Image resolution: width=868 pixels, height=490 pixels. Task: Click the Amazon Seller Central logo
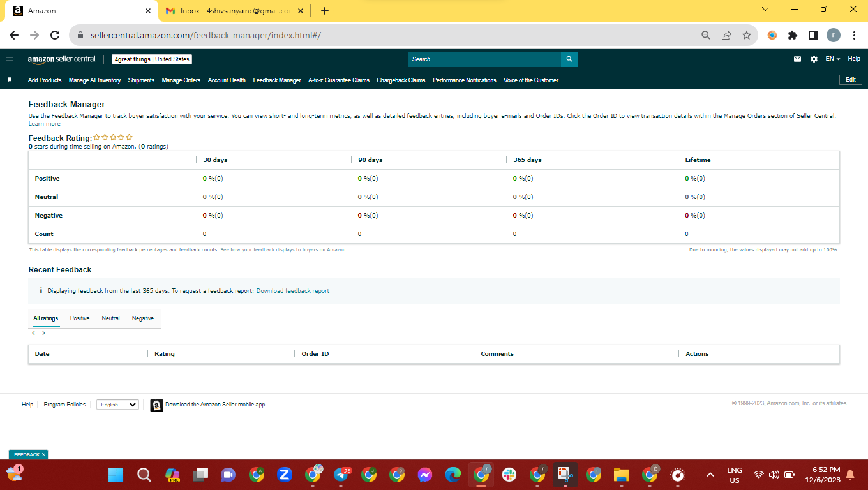[x=61, y=59]
